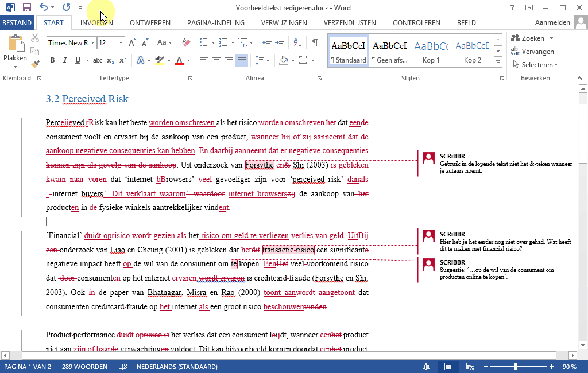
Task: Toggle italic formatting
Action: pos(65,60)
